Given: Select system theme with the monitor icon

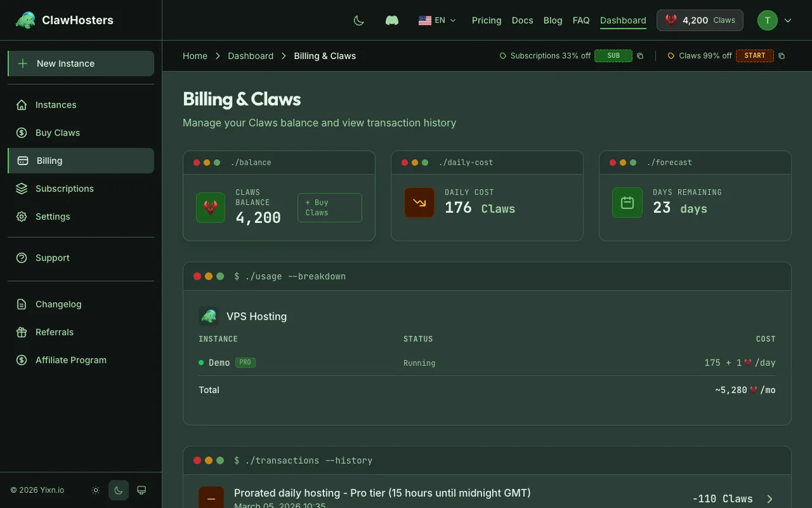Looking at the screenshot, I should [141, 490].
